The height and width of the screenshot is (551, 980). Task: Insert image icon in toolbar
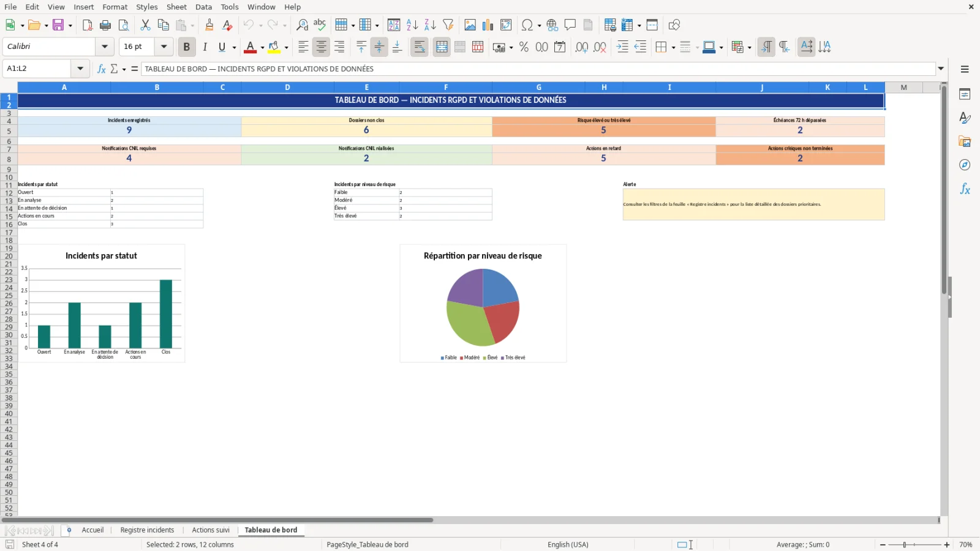(470, 25)
